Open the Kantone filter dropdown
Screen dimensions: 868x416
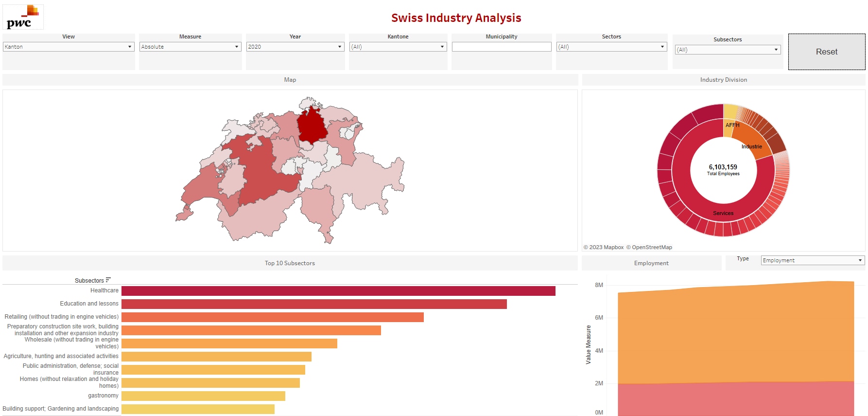[x=398, y=47]
